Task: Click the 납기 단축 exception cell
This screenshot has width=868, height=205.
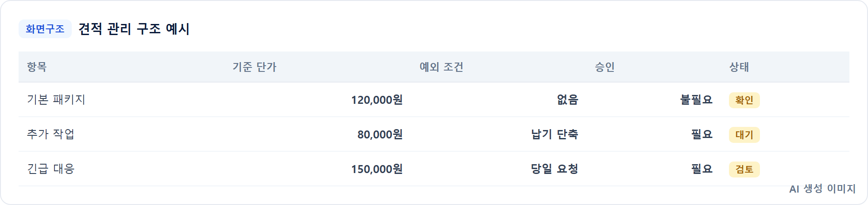Action: pyautogui.click(x=554, y=134)
